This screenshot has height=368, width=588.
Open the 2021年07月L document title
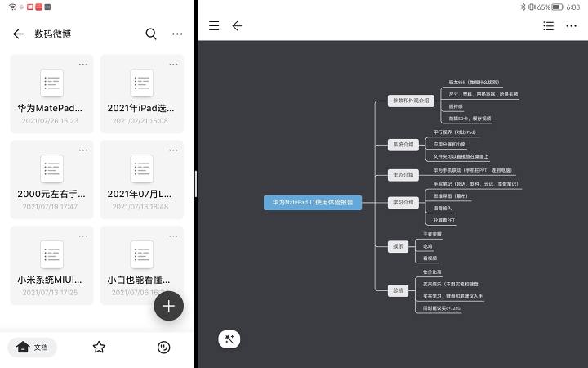pos(139,194)
